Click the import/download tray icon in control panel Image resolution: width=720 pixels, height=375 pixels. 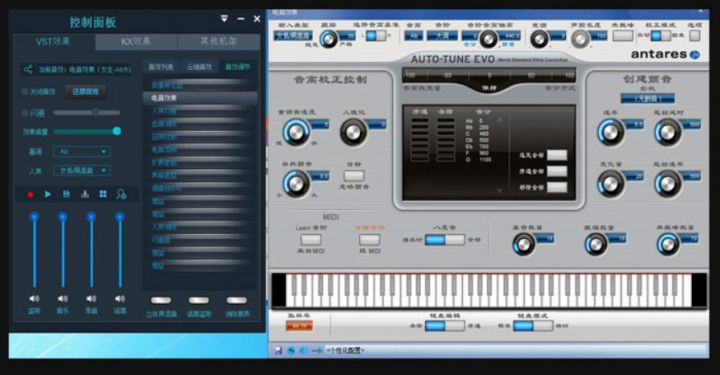[x=85, y=194]
